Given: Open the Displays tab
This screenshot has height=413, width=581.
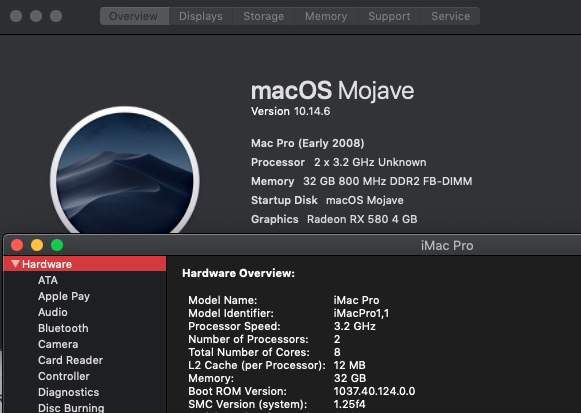Looking at the screenshot, I should tap(201, 16).
